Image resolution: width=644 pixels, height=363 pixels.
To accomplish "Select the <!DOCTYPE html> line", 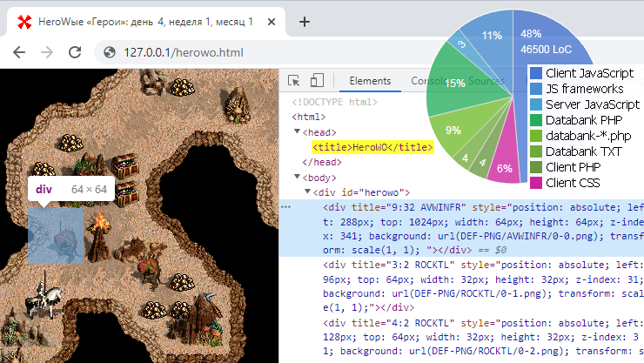I will 334,102.
